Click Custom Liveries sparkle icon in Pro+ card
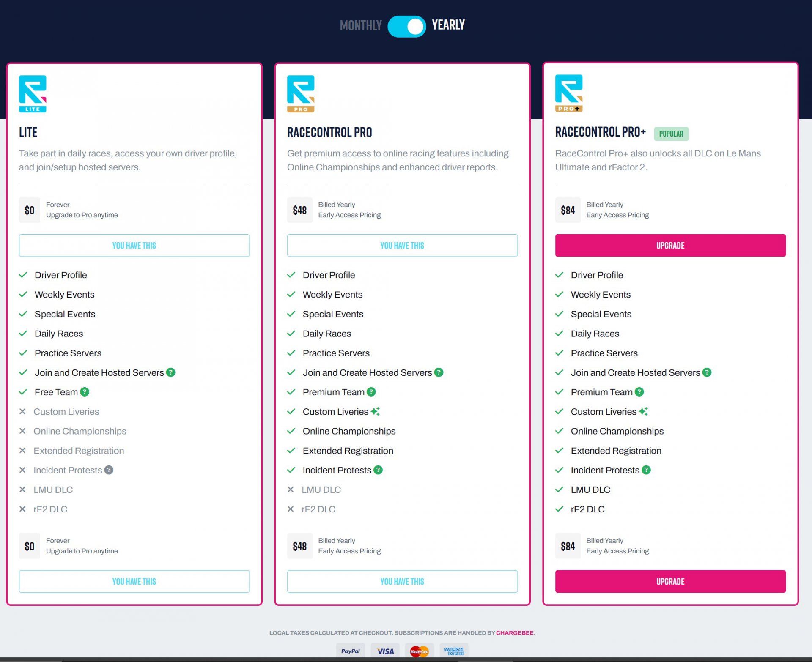 643,411
